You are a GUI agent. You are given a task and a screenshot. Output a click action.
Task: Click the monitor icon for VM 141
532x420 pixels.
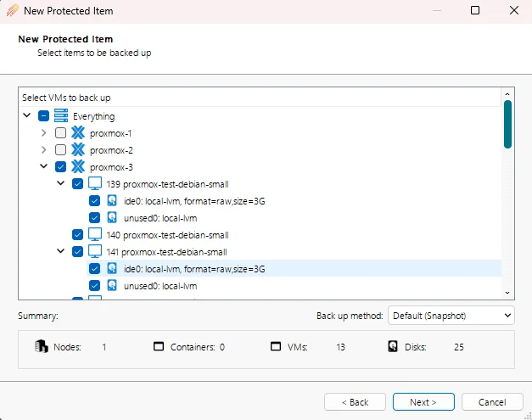[x=95, y=251]
